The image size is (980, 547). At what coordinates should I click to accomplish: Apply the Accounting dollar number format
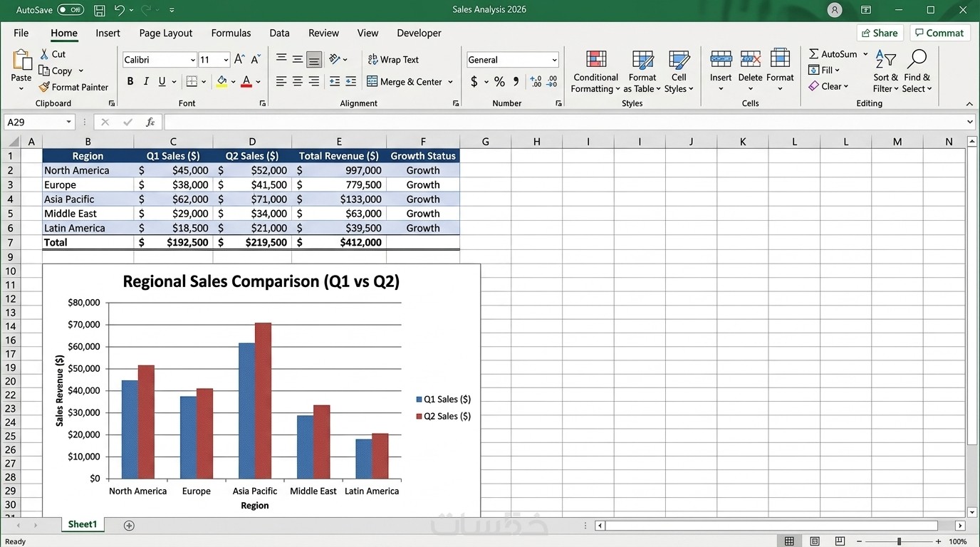coord(474,82)
